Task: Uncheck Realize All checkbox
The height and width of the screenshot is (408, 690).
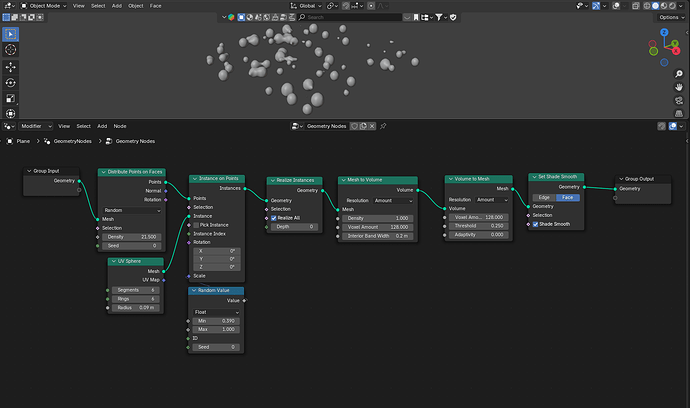Action: (x=274, y=218)
